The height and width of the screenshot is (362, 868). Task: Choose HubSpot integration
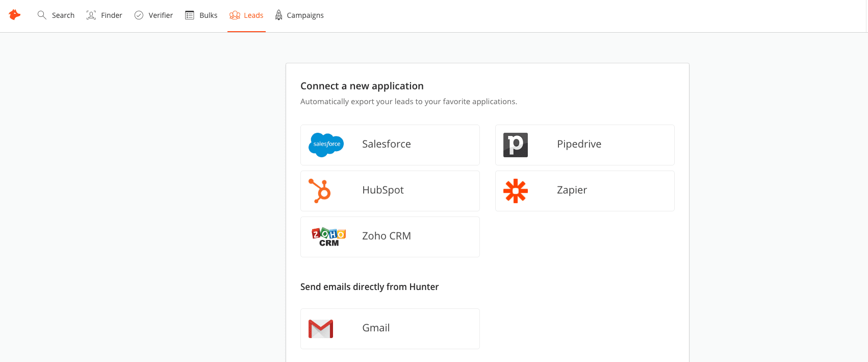coord(390,191)
